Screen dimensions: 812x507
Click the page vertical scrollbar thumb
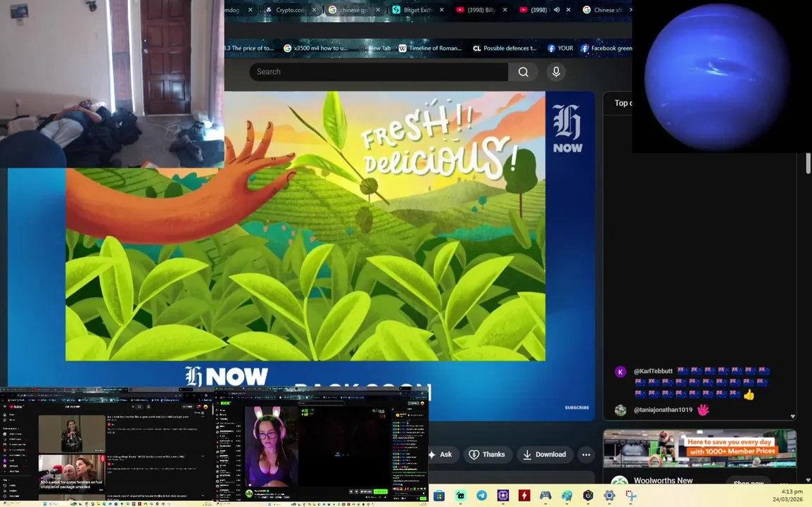pyautogui.click(x=808, y=163)
